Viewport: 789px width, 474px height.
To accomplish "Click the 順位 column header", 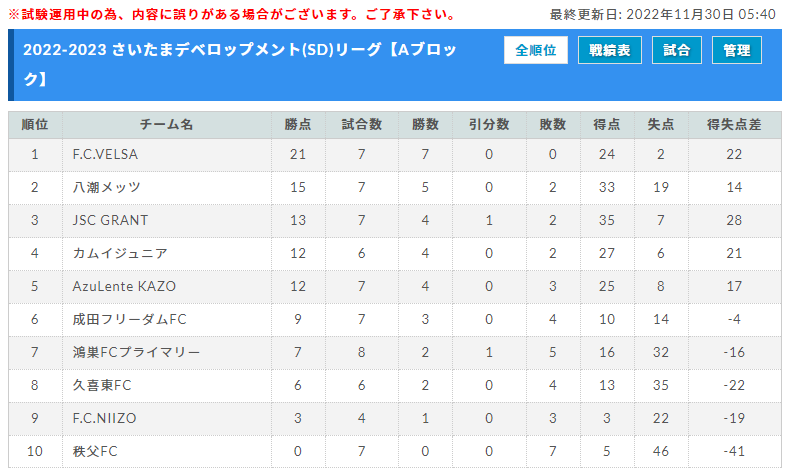I will [x=35, y=125].
